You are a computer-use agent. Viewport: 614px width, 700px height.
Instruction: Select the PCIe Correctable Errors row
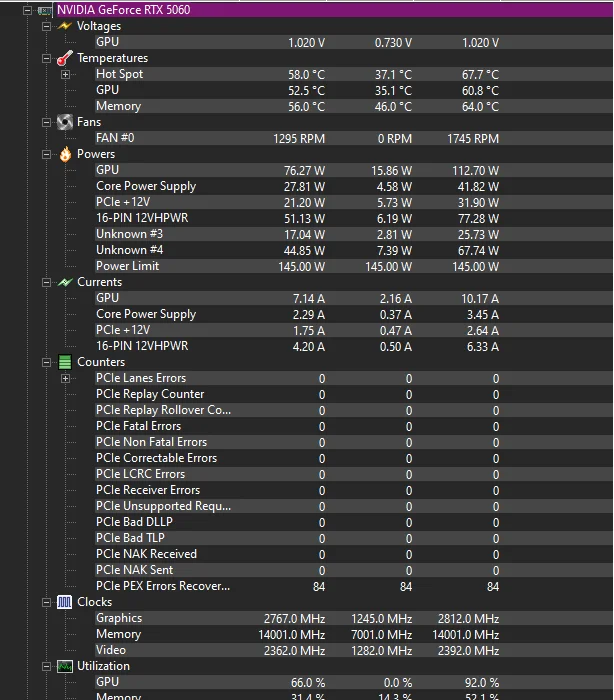click(353, 458)
